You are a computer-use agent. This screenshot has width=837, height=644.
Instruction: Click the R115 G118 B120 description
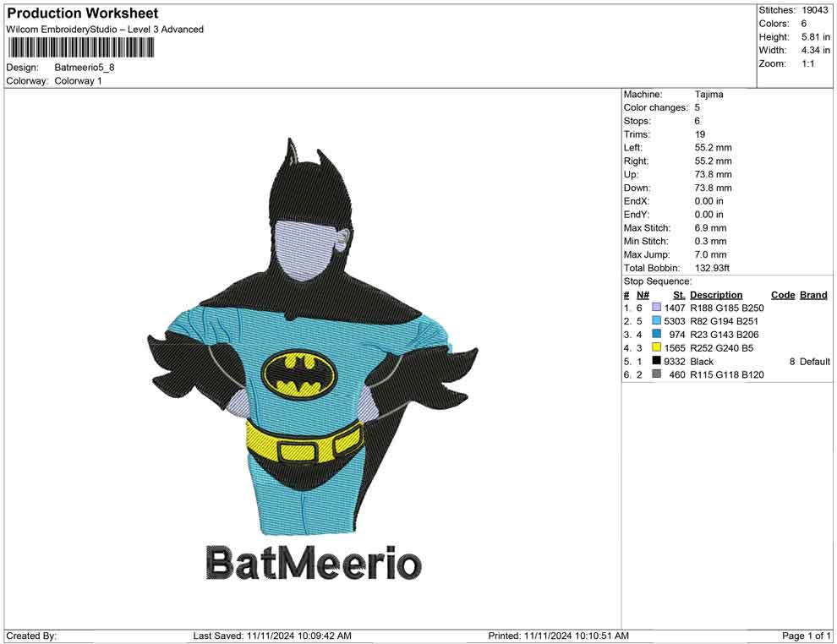726,374
